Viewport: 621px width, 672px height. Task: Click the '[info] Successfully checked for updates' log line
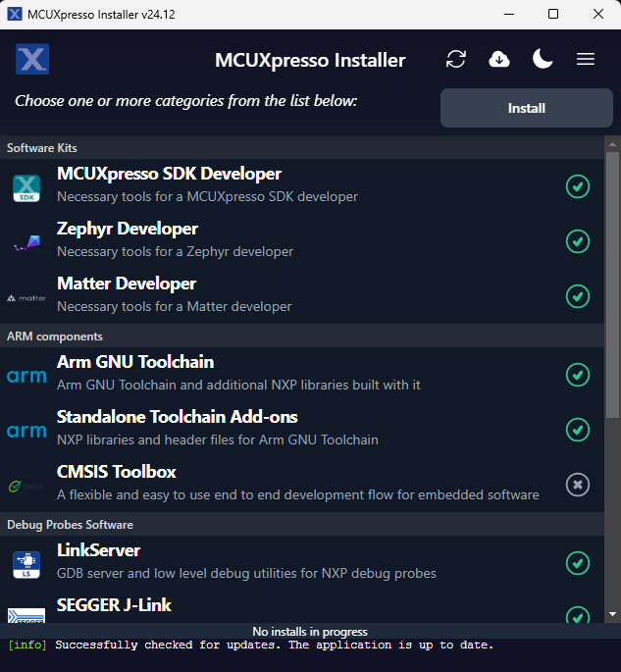251,645
